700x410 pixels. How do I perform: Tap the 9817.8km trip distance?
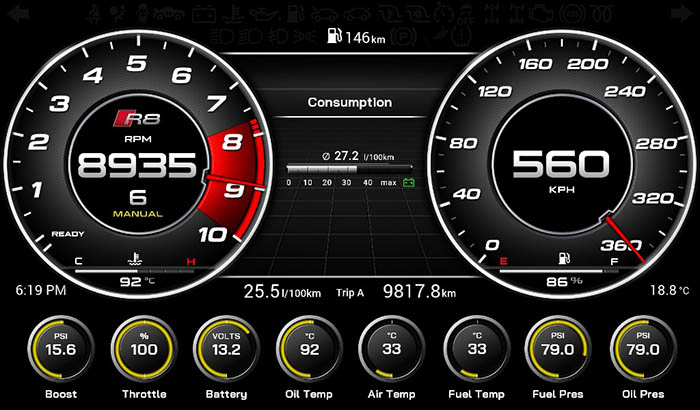(x=420, y=292)
